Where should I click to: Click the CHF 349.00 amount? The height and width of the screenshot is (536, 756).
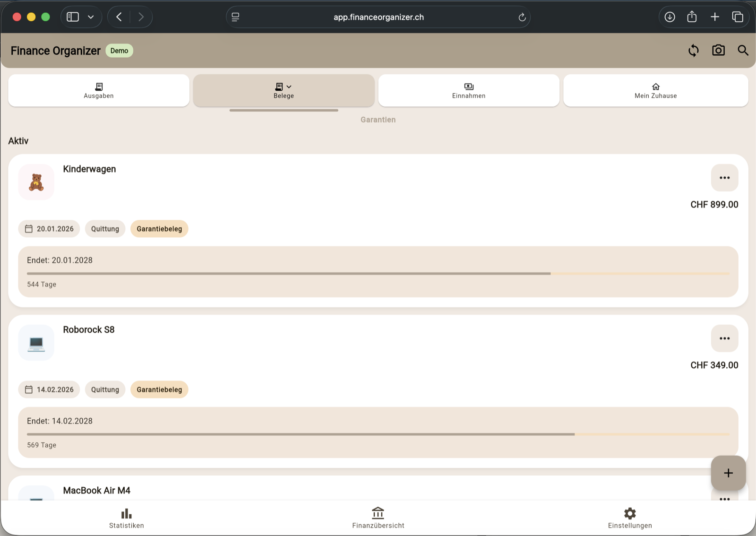(714, 365)
